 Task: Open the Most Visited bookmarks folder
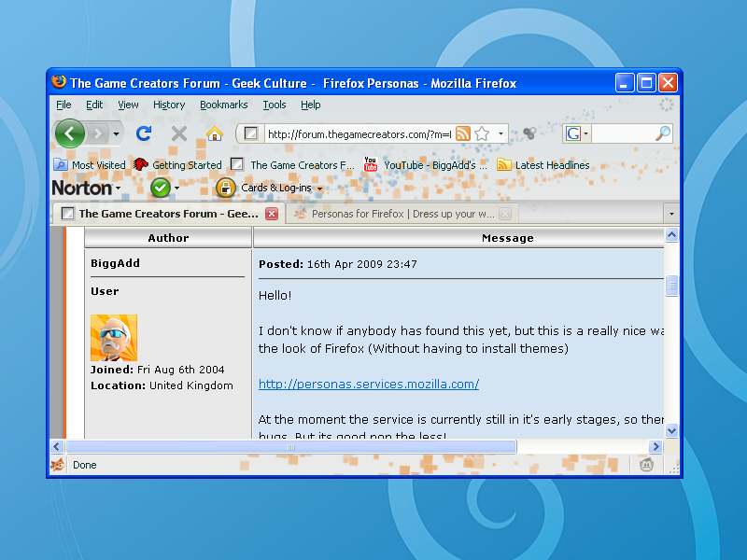click(90, 165)
